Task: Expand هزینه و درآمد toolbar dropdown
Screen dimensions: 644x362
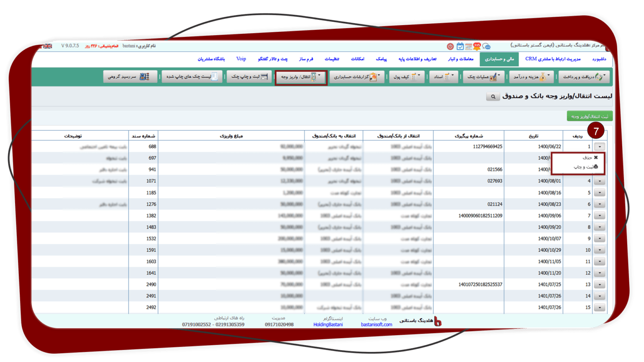Action: pyautogui.click(x=532, y=77)
